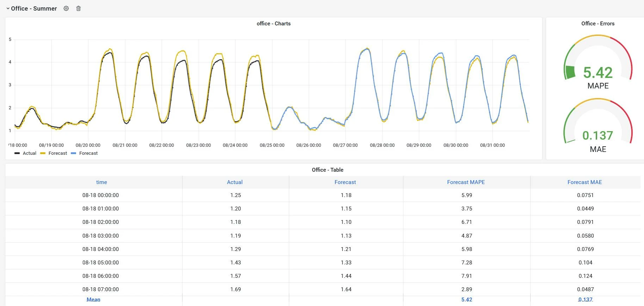Click the MAE gauge value 0.137

pos(598,135)
